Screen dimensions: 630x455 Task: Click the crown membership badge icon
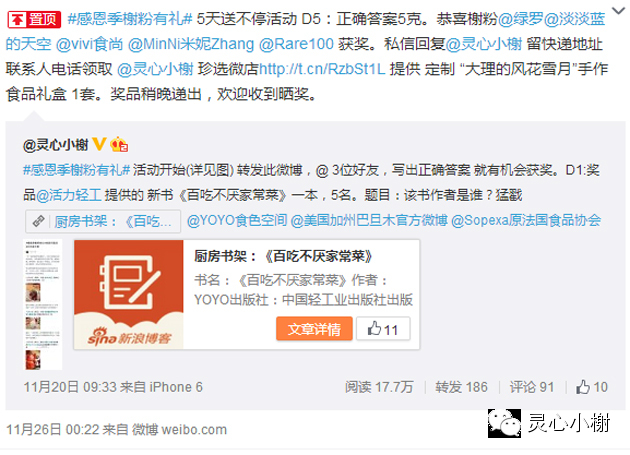point(119,144)
